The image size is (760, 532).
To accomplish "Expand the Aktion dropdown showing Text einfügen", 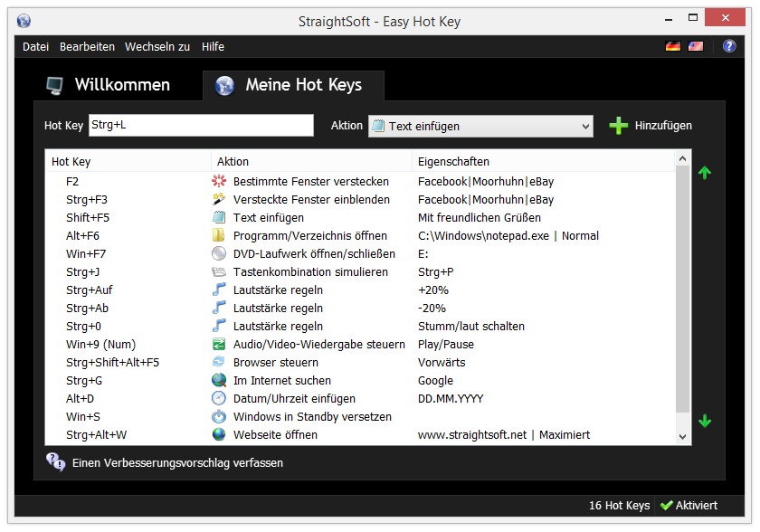I will point(480,127).
